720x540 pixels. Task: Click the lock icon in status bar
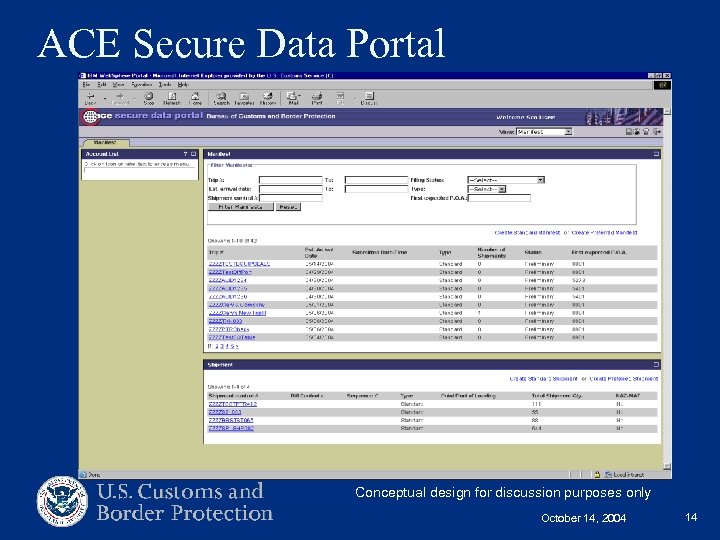(597, 474)
